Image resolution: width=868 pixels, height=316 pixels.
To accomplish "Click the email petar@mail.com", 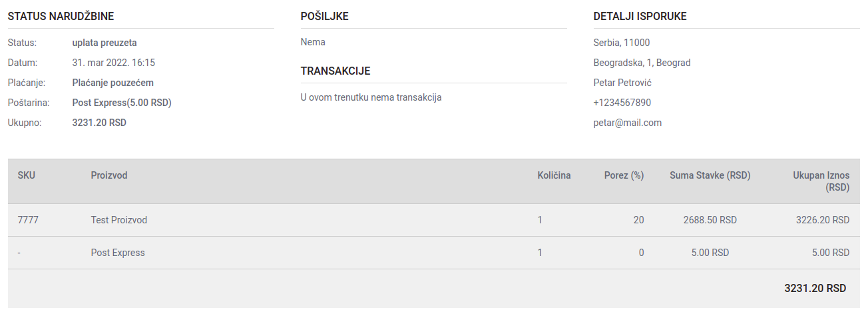I will (627, 123).
